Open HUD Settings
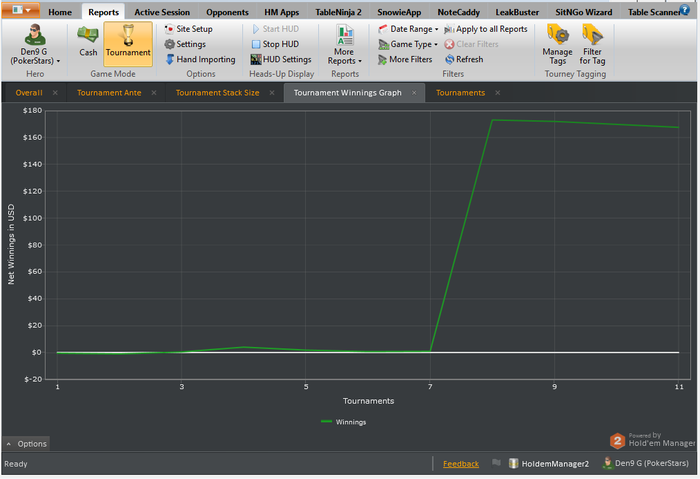 point(281,59)
